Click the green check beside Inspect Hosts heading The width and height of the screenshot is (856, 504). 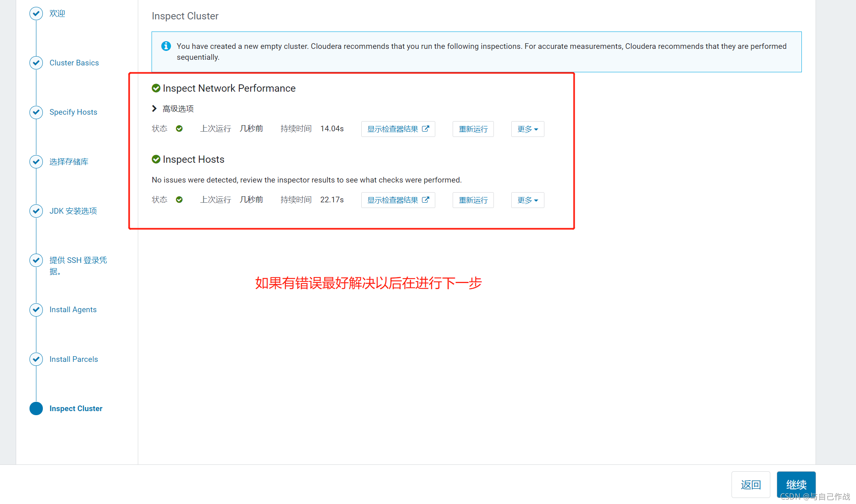click(156, 159)
